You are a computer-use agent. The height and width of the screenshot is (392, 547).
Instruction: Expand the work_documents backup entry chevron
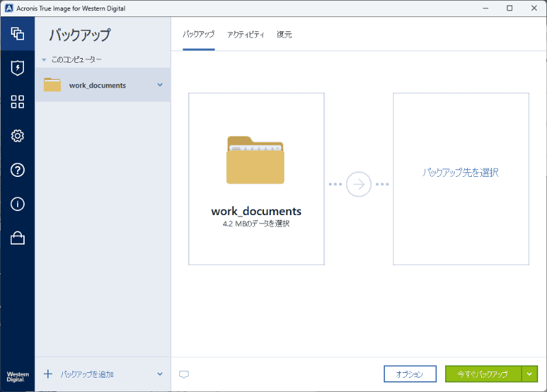[160, 85]
